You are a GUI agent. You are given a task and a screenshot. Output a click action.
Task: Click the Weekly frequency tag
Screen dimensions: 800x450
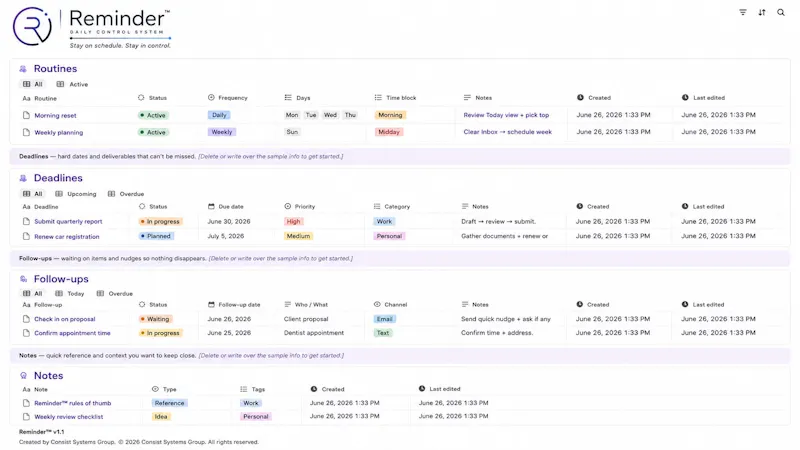[221, 132]
